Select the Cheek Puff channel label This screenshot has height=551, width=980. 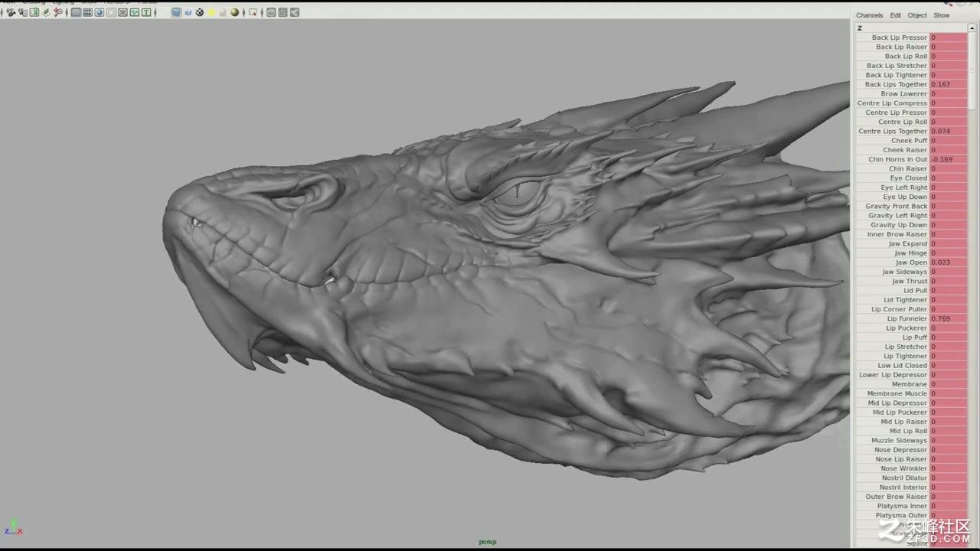click(x=909, y=141)
